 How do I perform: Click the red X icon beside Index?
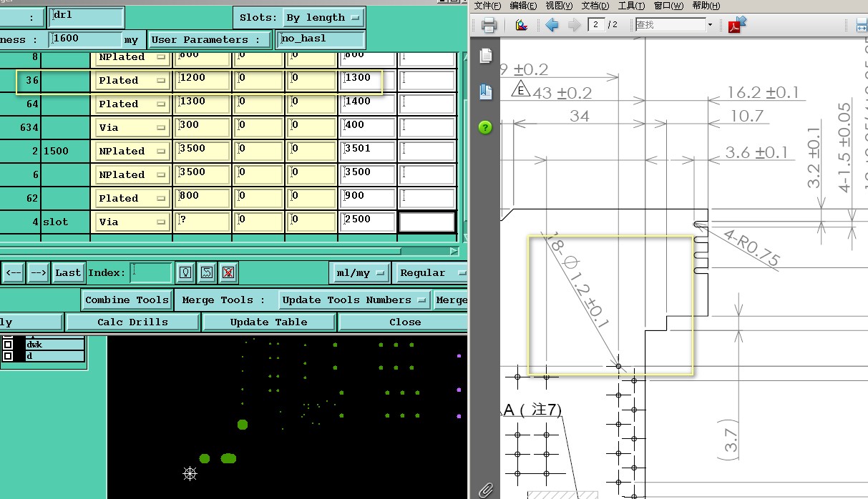[228, 272]
